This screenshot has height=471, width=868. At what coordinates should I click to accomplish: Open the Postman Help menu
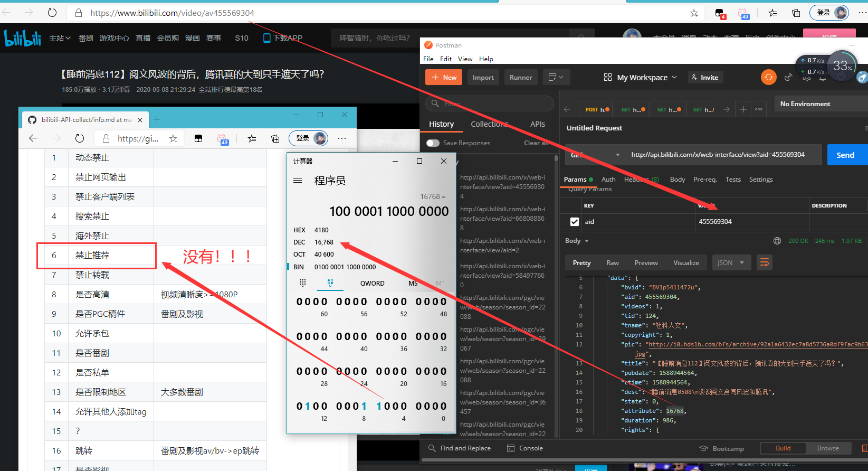click(486, 59)
